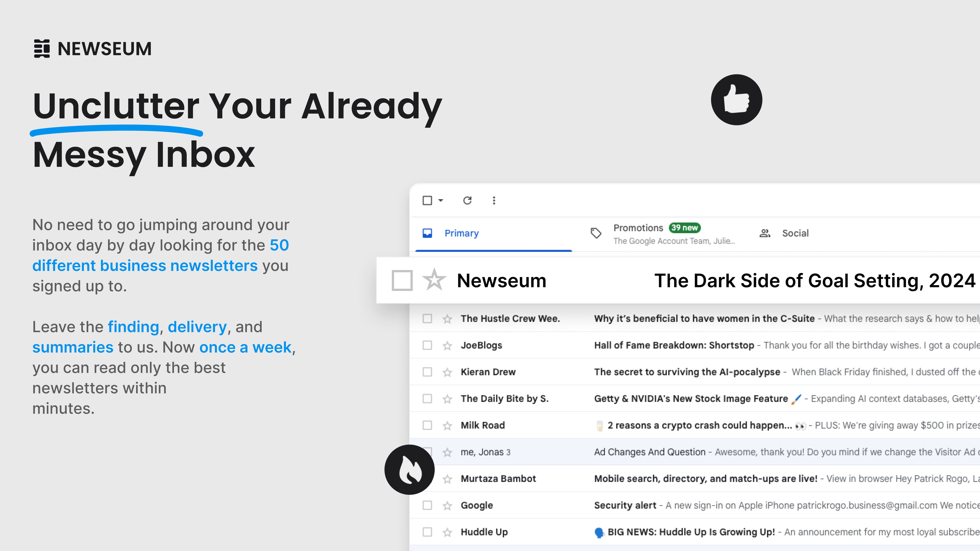Click the NEWSEUM brand name
The image size is (980, 551).
[105, 49]
